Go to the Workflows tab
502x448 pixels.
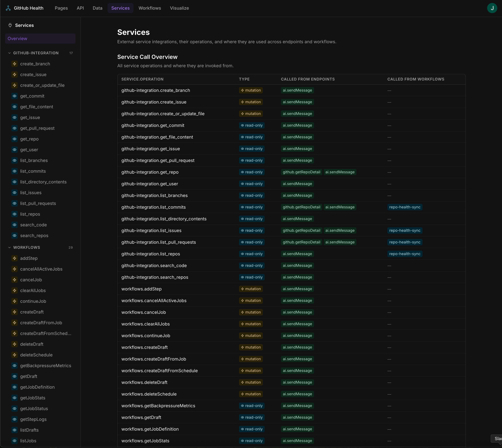(x=150, y=8)
